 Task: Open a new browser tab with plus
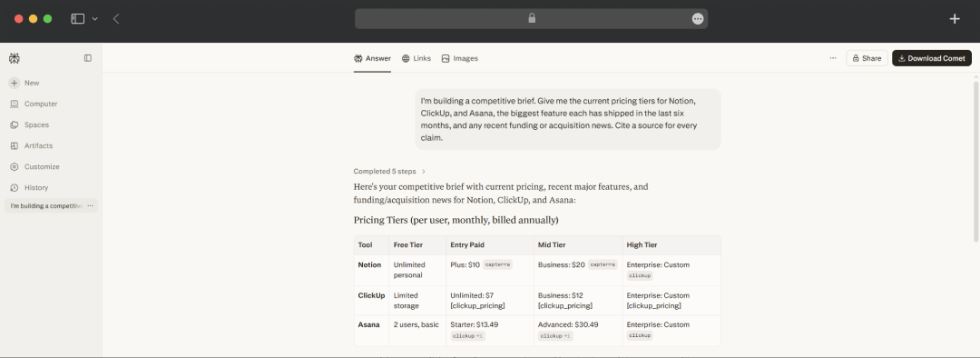[x=955, y=19]
